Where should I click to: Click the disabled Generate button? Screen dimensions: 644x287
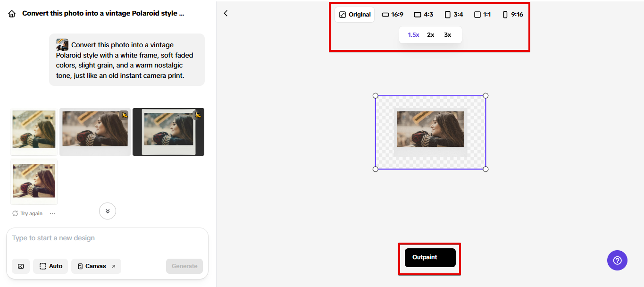[x=184, y=266]
